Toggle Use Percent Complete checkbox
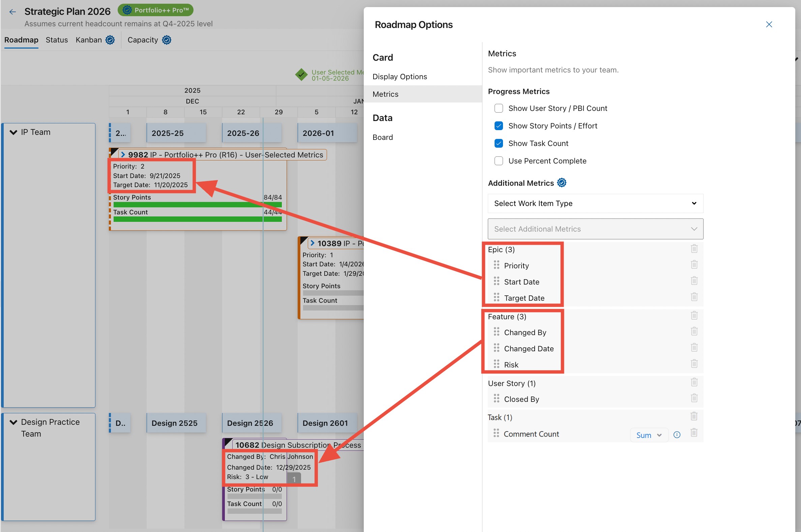801x532 pixels. pyautogui.click(x=498, y=161)
